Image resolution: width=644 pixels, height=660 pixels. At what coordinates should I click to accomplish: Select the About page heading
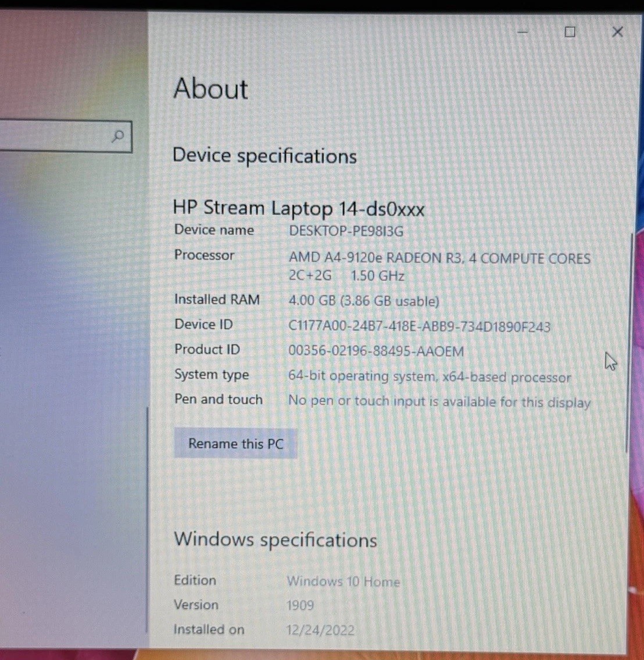(x=210, y=88)
